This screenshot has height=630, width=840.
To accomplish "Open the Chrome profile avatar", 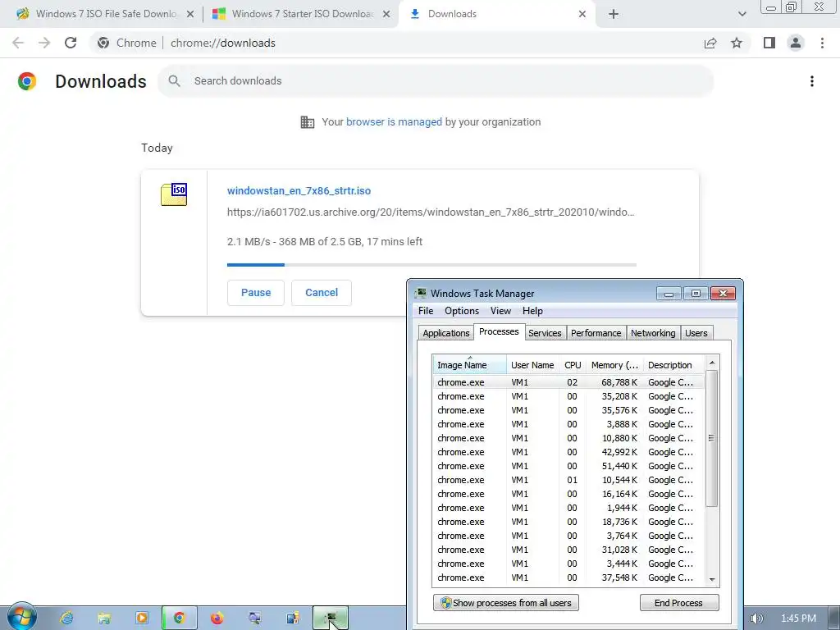I will click(796, 43).
